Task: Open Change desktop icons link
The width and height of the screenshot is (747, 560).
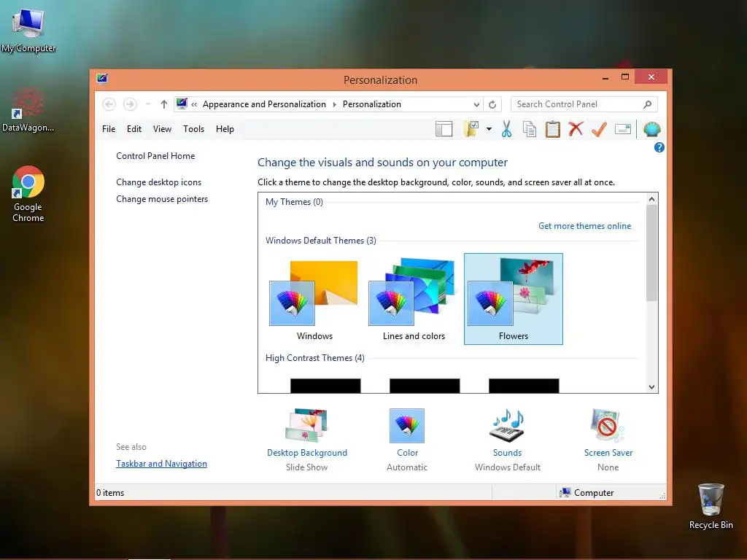Action: coord(158,182)
